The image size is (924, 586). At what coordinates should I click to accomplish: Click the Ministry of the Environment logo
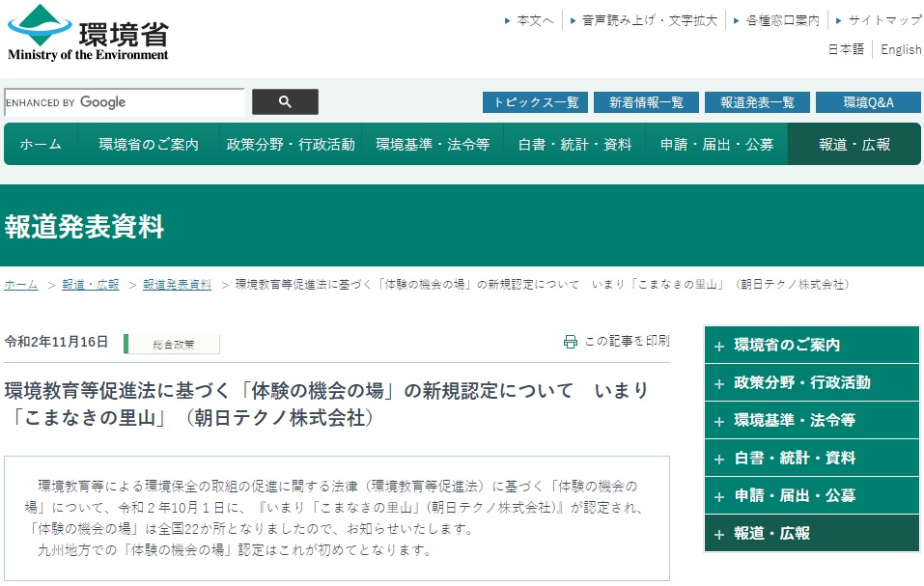point(88,34)
